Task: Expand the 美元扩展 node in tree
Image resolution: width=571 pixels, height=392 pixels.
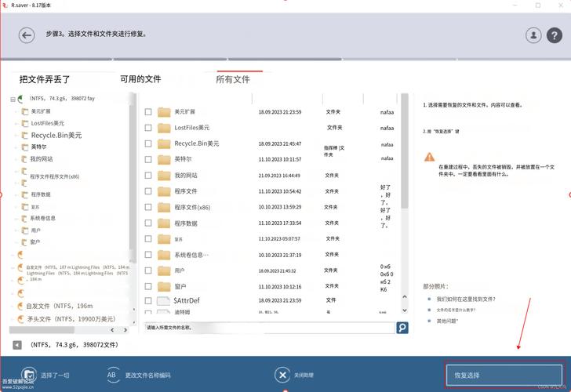Action: click(x=16, y=111)
